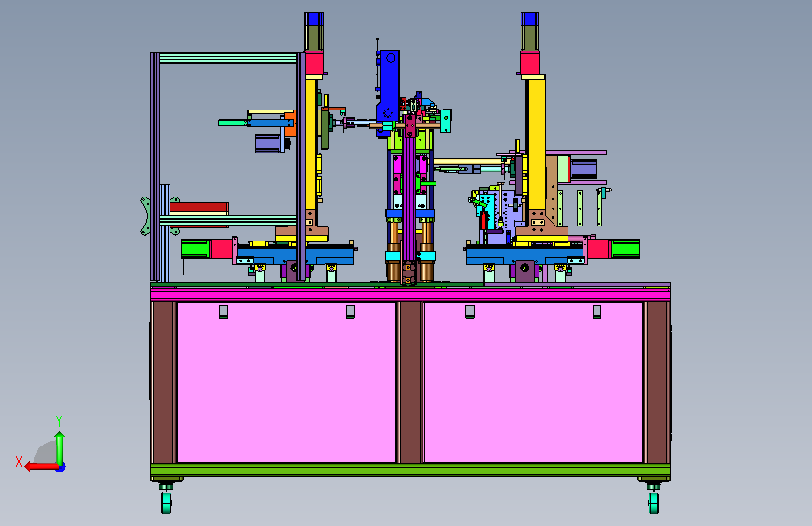Pick the green motor at the right slide end

(625, 249)
